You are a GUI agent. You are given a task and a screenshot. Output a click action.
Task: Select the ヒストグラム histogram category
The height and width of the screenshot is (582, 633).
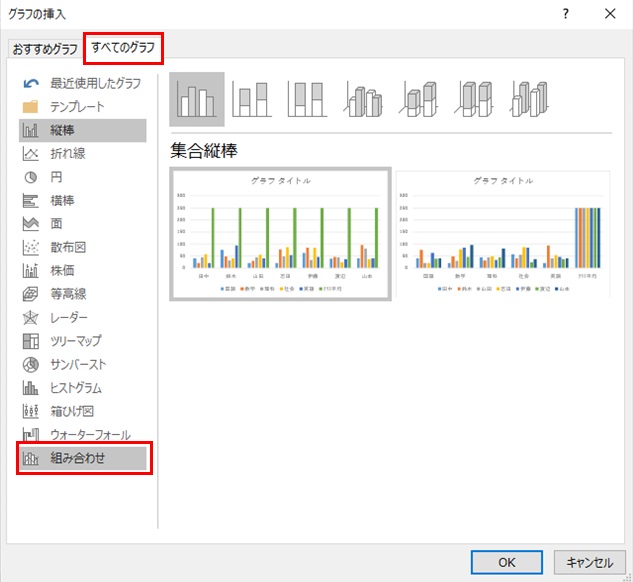pyautogui.click(x=82, y=388)
